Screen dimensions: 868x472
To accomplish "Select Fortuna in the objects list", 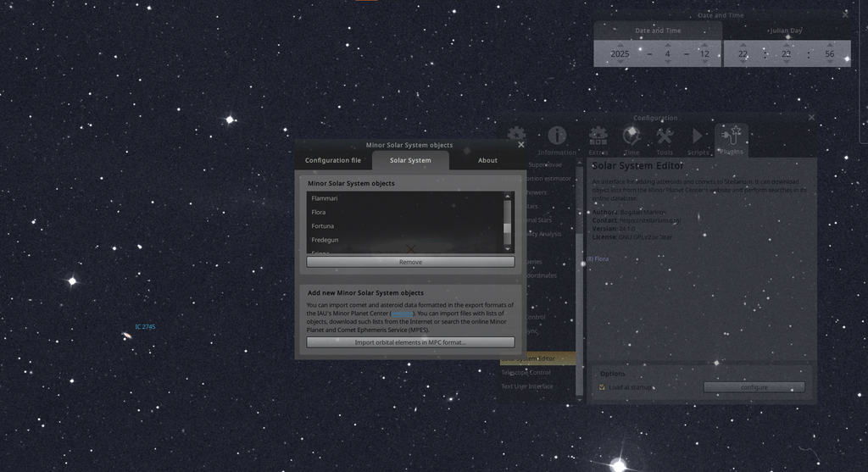I will click(x=404, y=225).
